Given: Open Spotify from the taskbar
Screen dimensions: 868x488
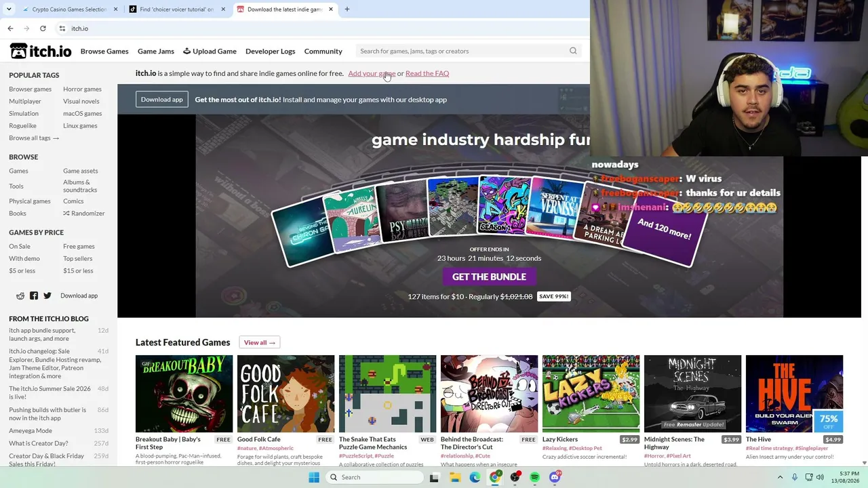Looking at the screenshot, I should point(535,477).
